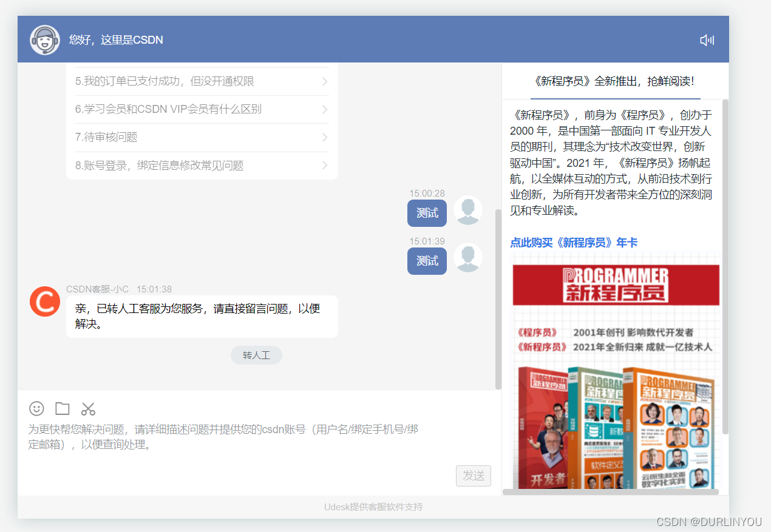Click the 转人工 button
The image size is (771, 532).
click(x=256, y=355)
